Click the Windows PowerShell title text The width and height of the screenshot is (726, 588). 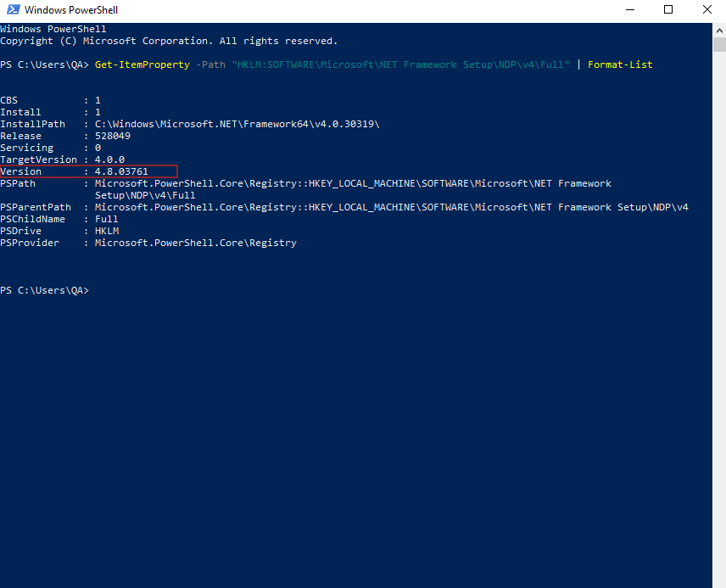coord(71,9)
